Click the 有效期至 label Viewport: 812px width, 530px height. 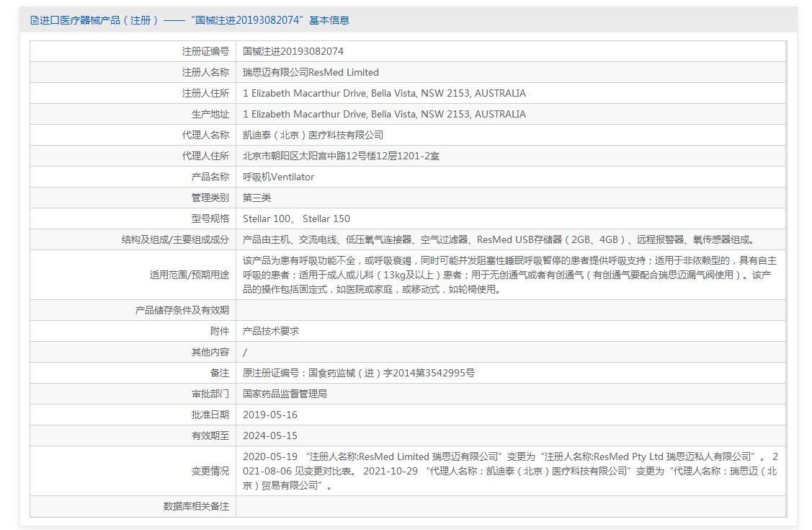point(210,436)
